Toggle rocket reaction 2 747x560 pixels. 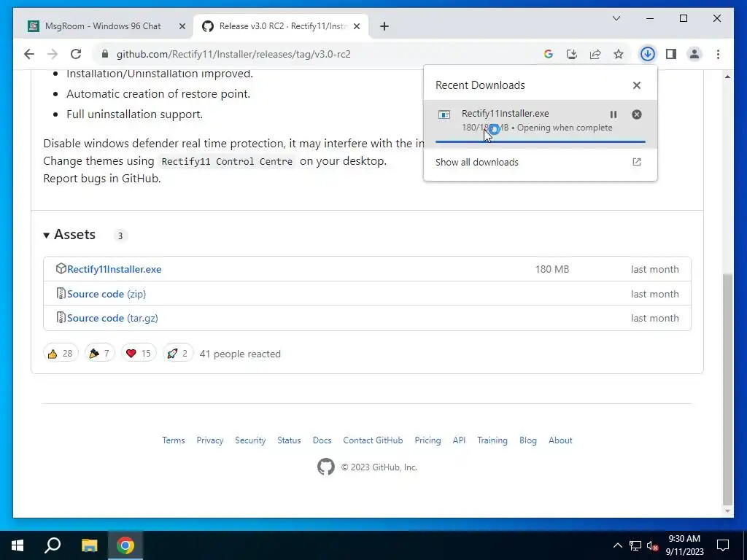[x=178, y=354]
